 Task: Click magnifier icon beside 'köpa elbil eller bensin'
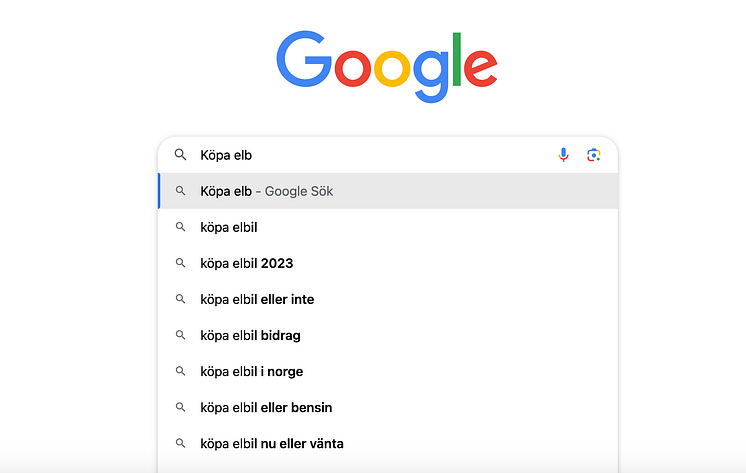click(x=180, y=407)
